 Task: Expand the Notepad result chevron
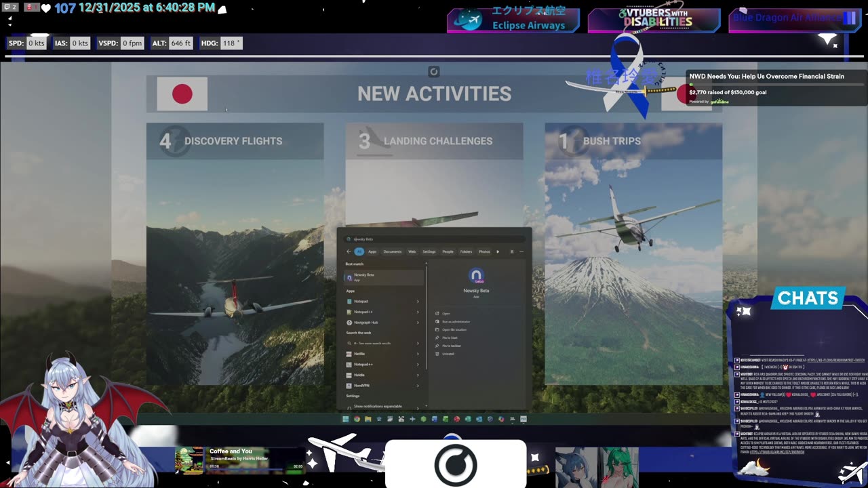(x=418, y=302)
